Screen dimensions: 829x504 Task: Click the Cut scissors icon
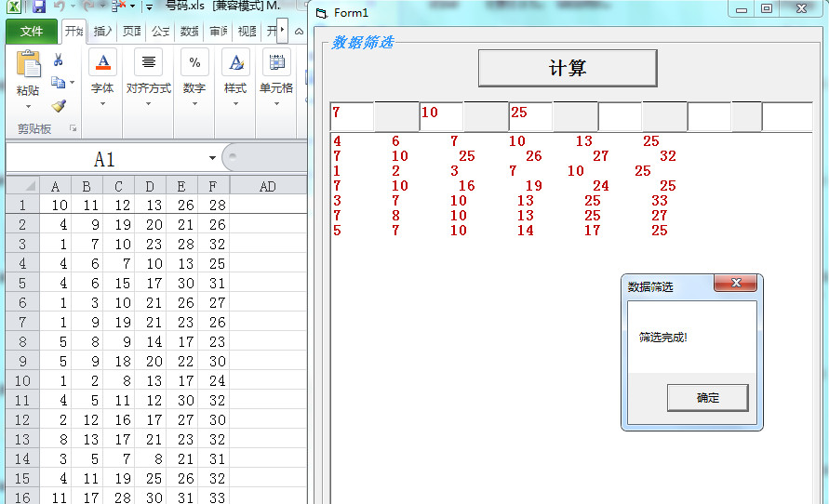coord(58,60)
